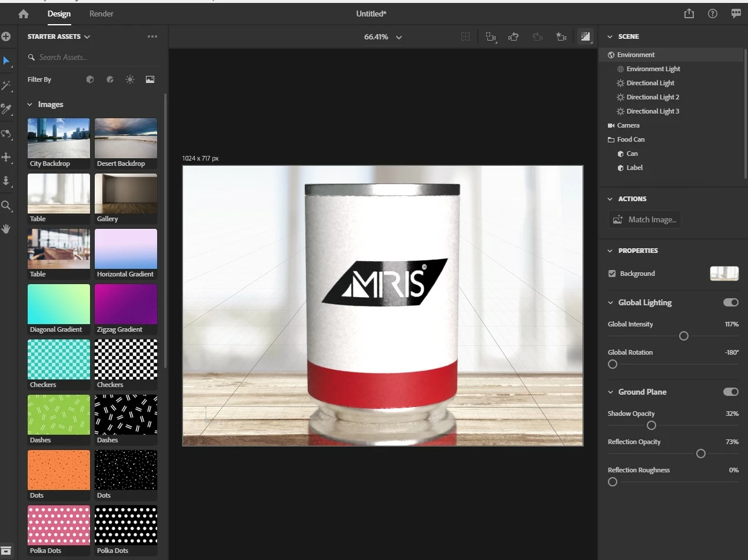Screen dimensions: 748x560
Task: Open the feedback chat bubble icon
Action: tap(736, 14)
